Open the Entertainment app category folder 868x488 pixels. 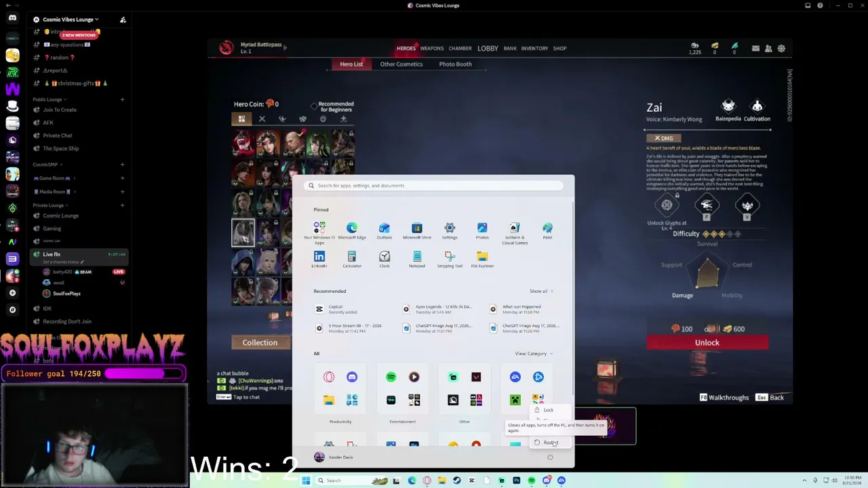(x=403, y=388)
